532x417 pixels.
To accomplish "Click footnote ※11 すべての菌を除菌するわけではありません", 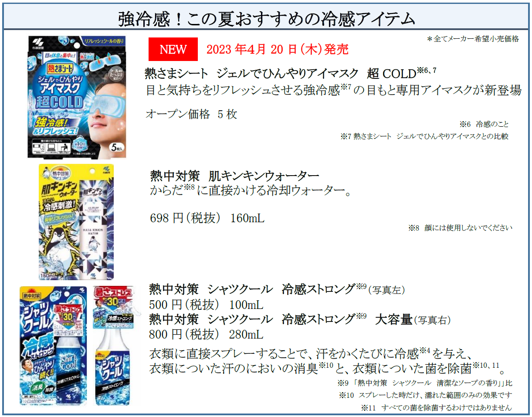I will click(436, 408).
